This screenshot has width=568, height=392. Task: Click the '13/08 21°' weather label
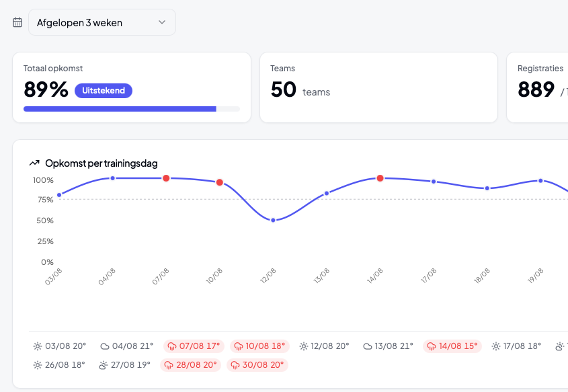(x=394, y=346)
